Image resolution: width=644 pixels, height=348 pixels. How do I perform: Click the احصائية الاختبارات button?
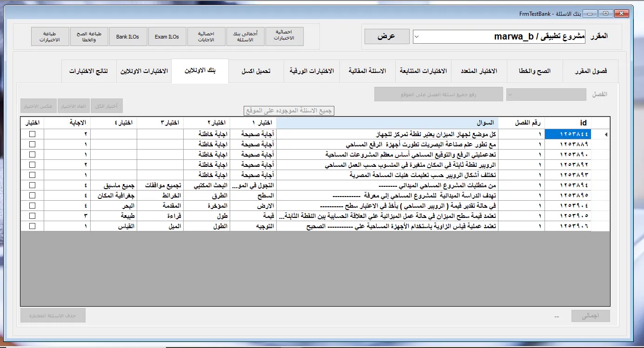pyautogui.click(x=285, y=37)
